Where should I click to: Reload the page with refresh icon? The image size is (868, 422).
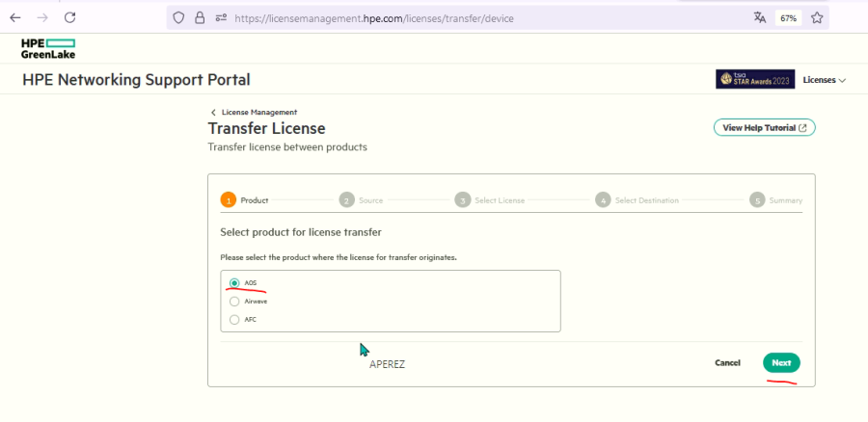(70, 17)
